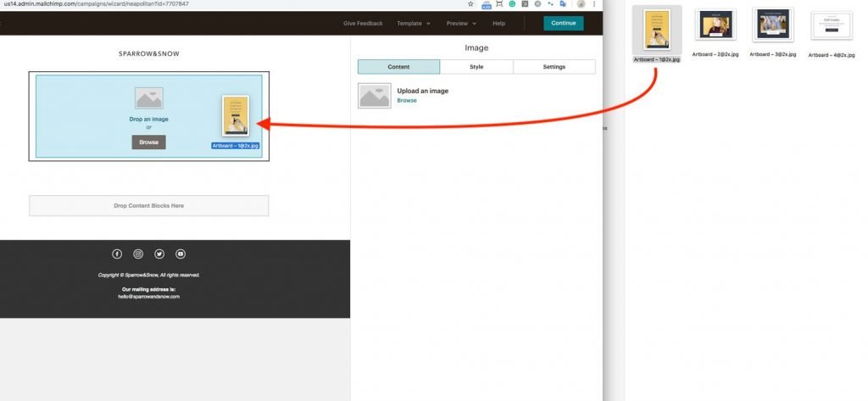Click the Twitter icon in email footer
Image resolution: width=868 pixels, height=401 pixels.
click(x=159, y=253)
